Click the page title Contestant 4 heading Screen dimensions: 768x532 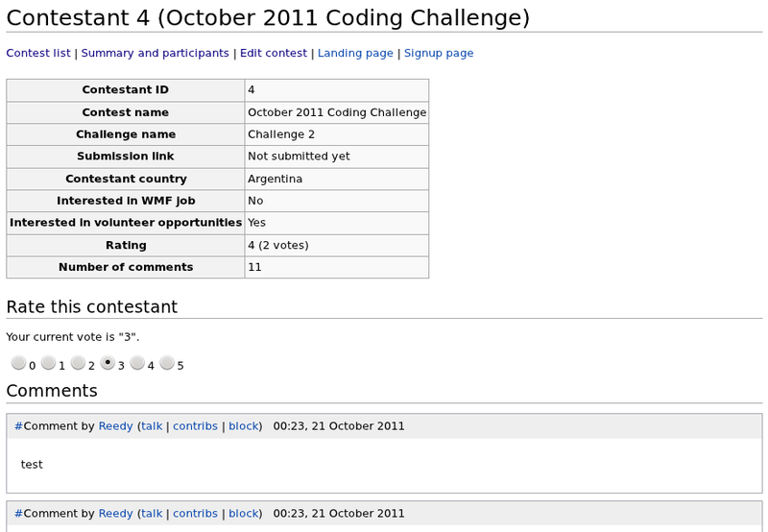(x=268, y=18)
